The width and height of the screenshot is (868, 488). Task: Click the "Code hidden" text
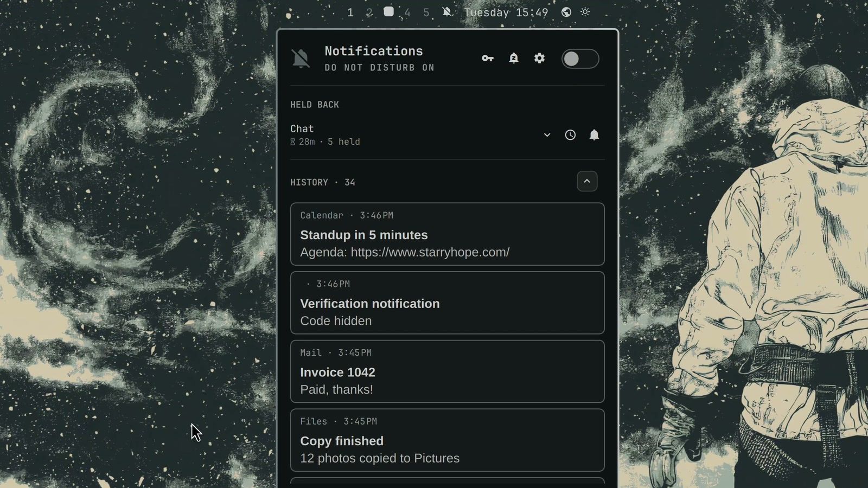tap(336, 321)
